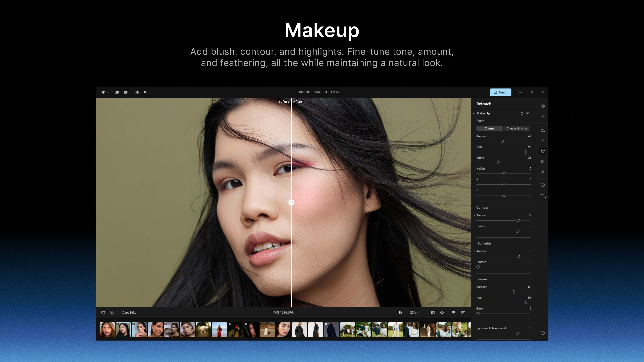Image resolution: width=644 pixels, height=362 pixels.
Task: Select the Cheeks blush tab
Action: 489,128
